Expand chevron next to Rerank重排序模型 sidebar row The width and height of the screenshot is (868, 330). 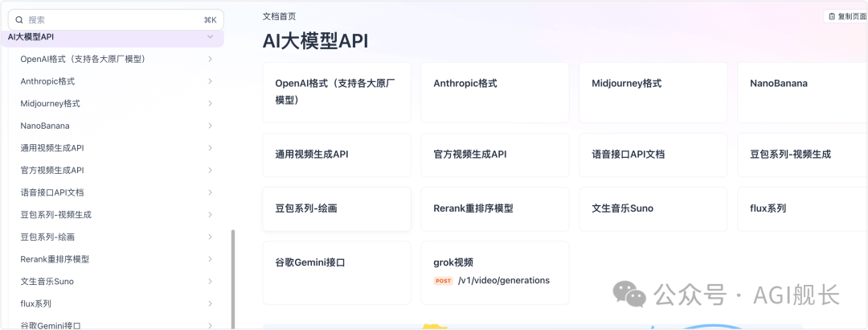[211, 259]
